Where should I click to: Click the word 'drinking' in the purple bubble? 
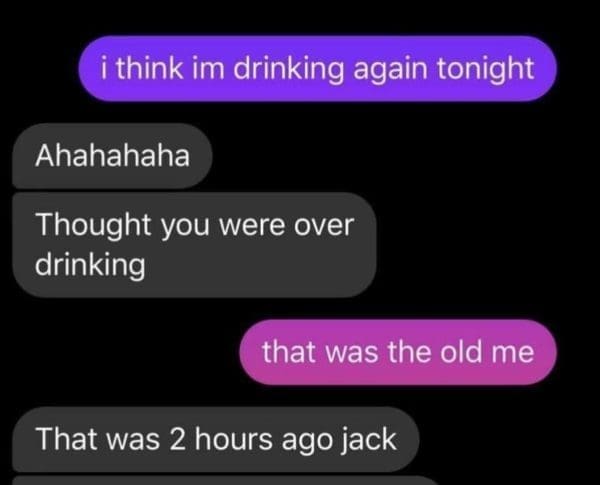(289, 70)
